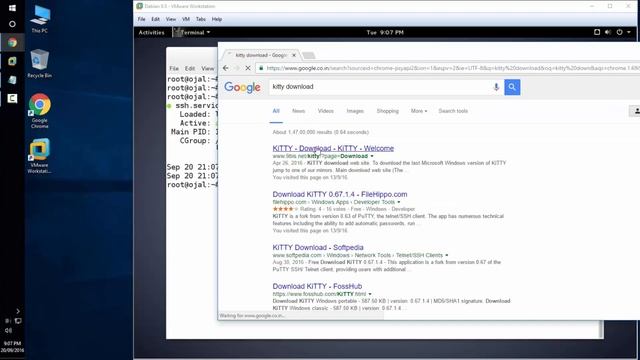Open View menu in the terminal window
Image resolution: width=640 pixels, height=360 pixels.
pos(207,68)
